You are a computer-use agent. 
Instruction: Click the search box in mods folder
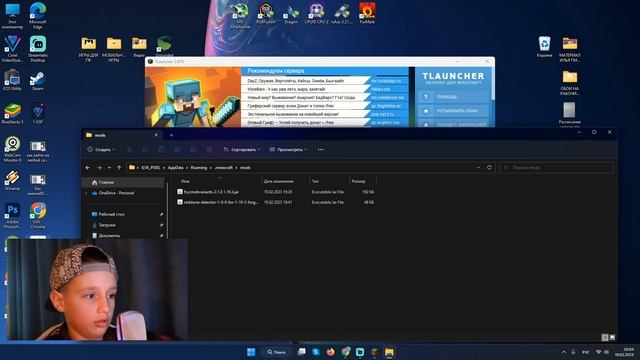coord(556,168)
